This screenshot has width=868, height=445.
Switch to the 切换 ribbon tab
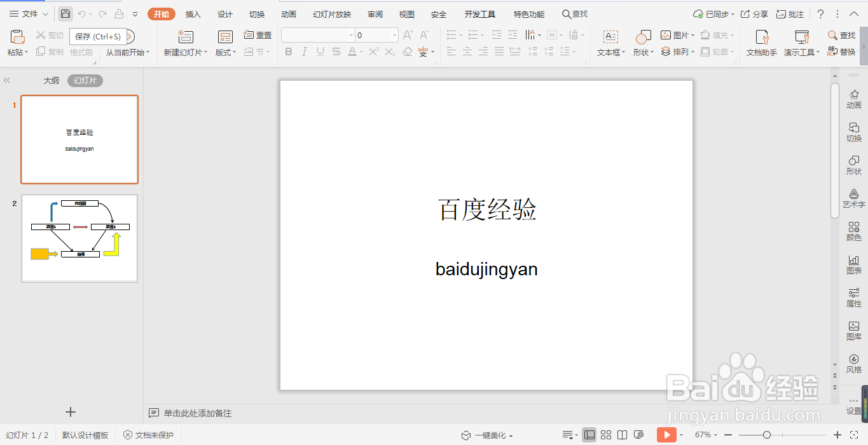click(257, 14)
